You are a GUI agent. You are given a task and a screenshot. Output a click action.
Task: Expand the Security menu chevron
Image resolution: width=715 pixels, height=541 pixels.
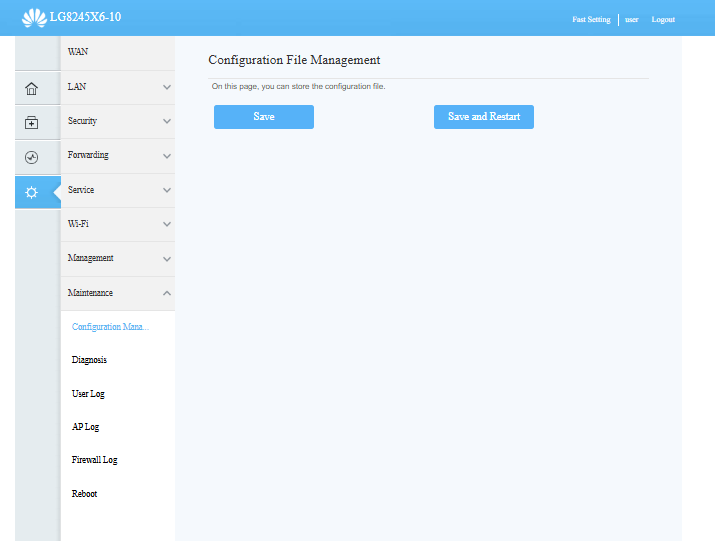tap(167, 122)
